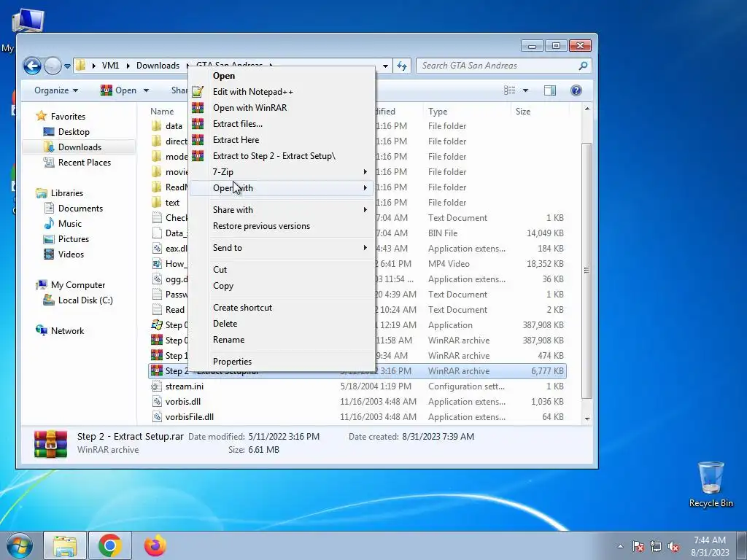Open the Recycle Bin desktop icon
Screen dimensions: 747x560
(711, 484)
